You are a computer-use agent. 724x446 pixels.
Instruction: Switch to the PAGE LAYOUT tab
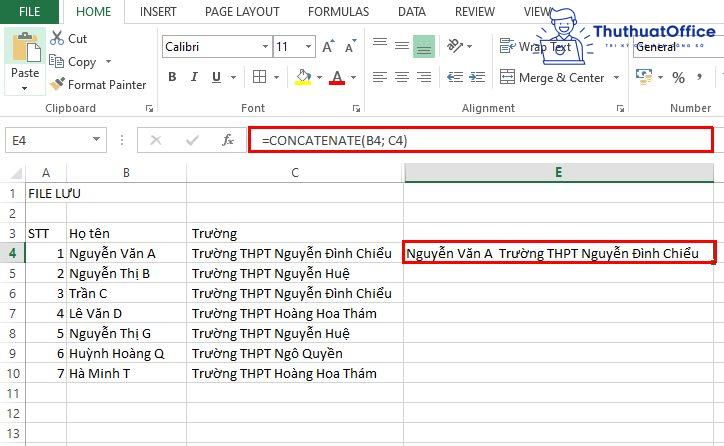click(x=242, y=12)
